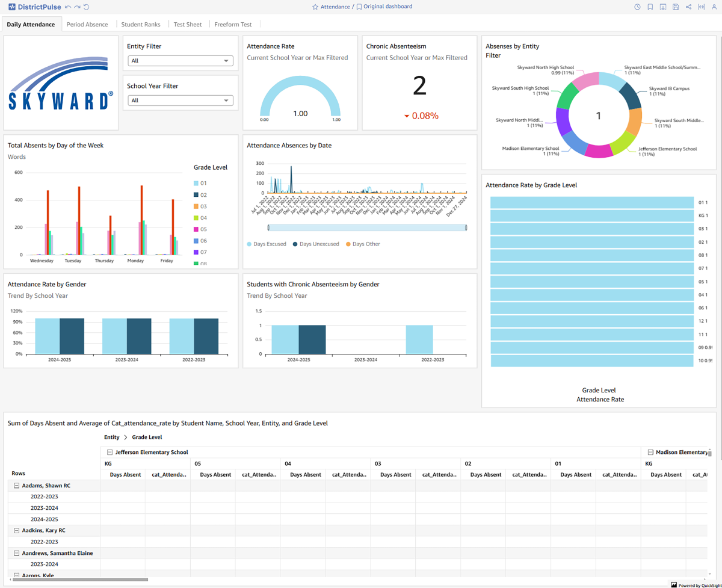Open the School Year Filter dropdown
This screenshot has height=588, width=722.
(180, 101)
